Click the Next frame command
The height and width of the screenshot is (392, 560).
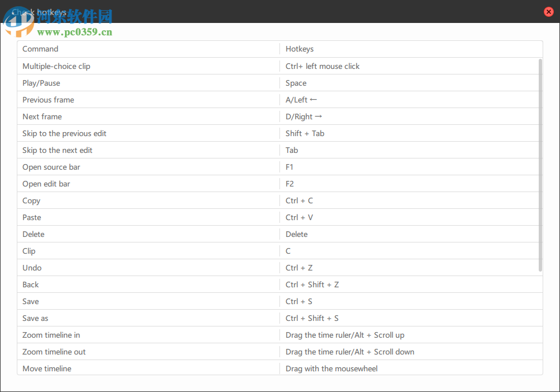coord(42,116)
